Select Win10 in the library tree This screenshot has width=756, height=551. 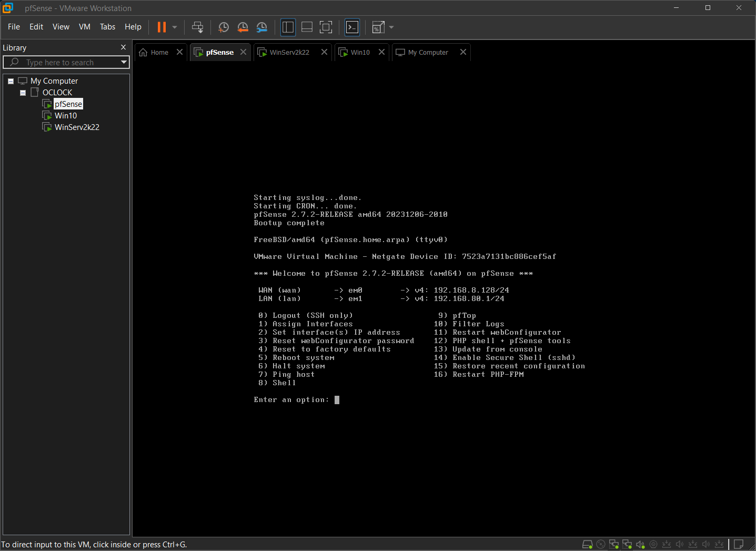[x=66, y=116]
